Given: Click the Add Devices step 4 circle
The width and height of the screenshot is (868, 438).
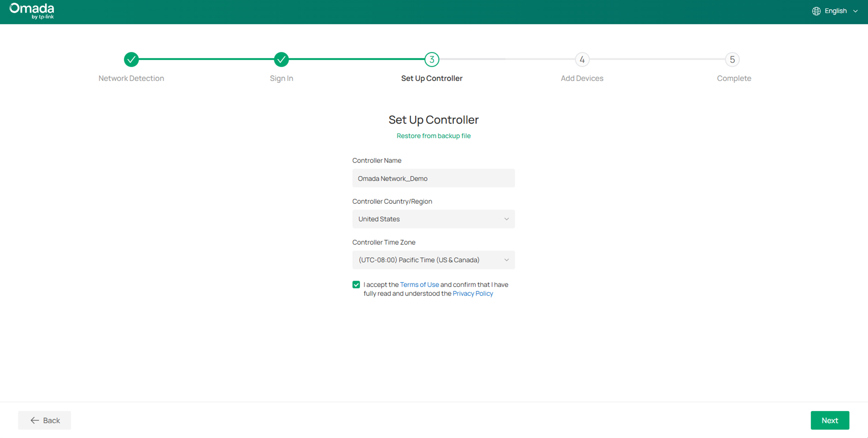Looking at the screenshot, I should [582, 59].
